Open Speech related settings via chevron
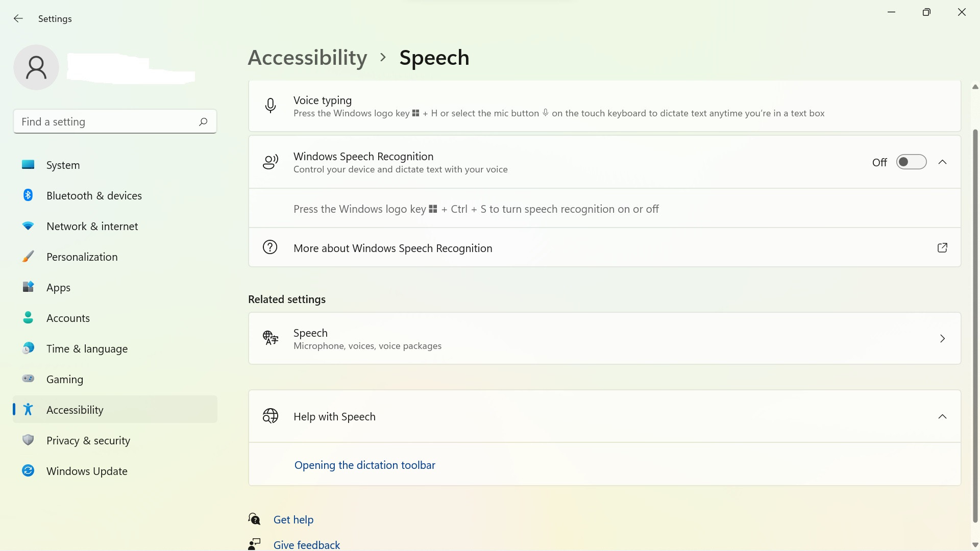The image size is (980, 551). 942,339
